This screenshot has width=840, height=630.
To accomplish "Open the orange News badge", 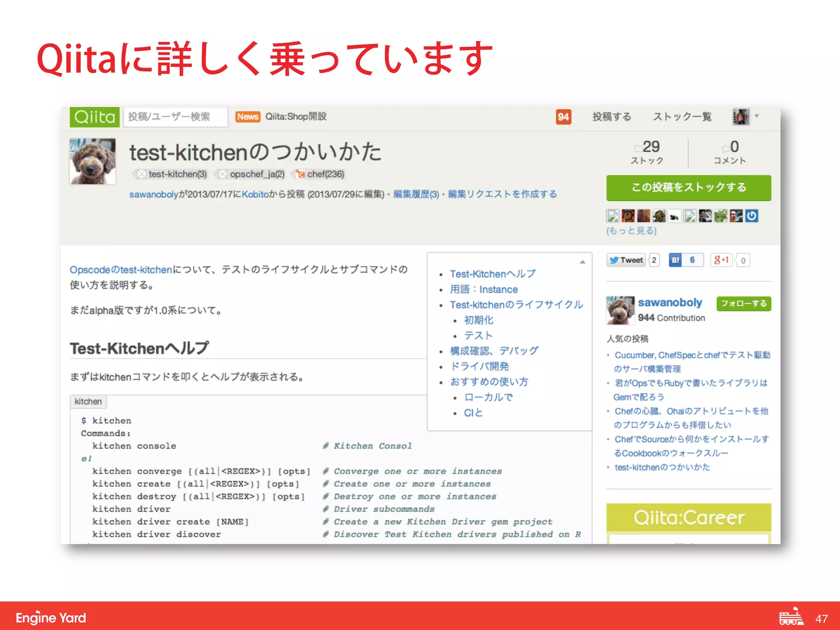I will (248, 117).
